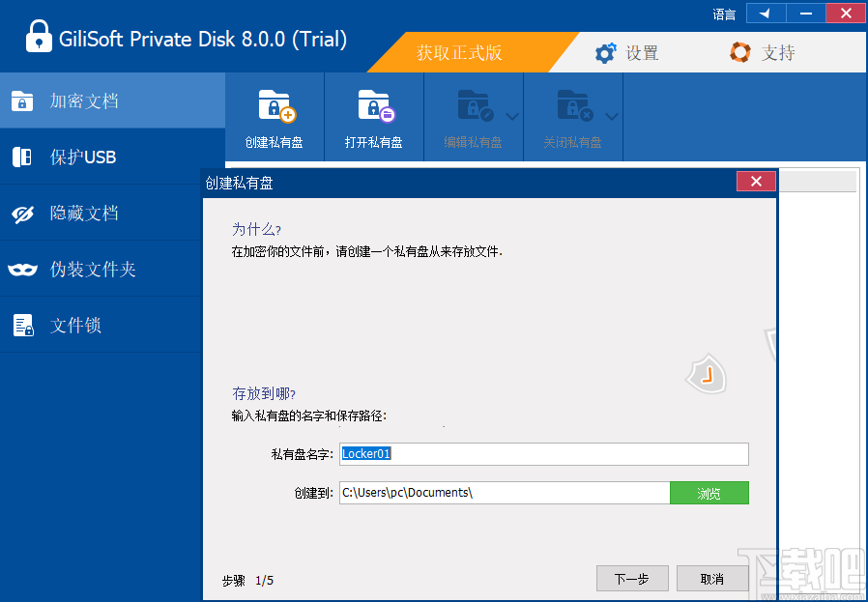Click the 下一步 button

[632, 579]
